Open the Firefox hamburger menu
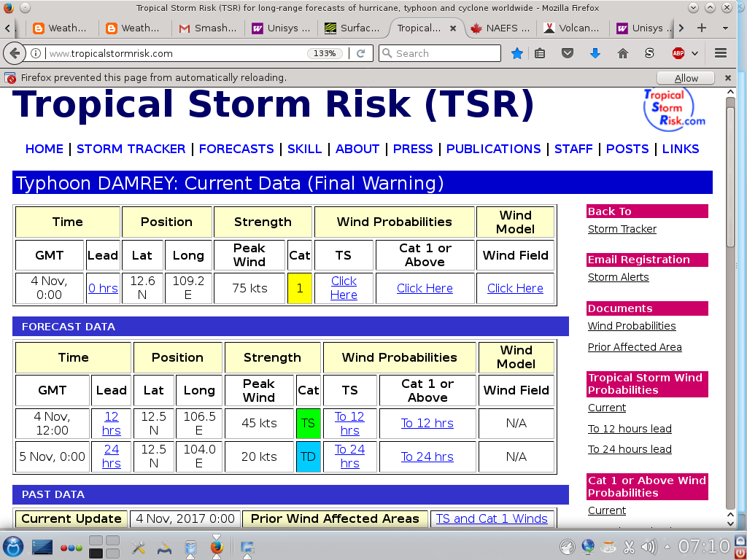This screenshot has height=560, width=747. pos(720,53)
